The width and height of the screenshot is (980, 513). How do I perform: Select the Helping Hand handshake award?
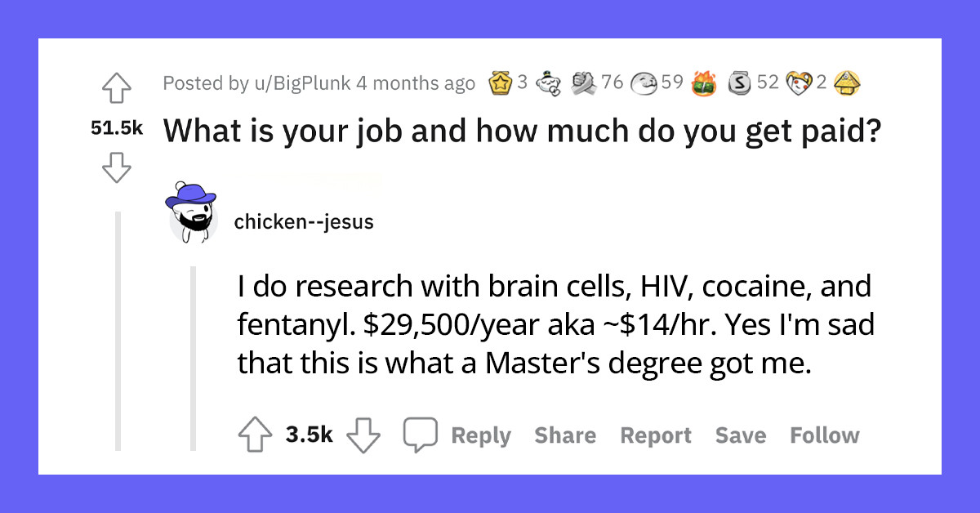(583, 81)
